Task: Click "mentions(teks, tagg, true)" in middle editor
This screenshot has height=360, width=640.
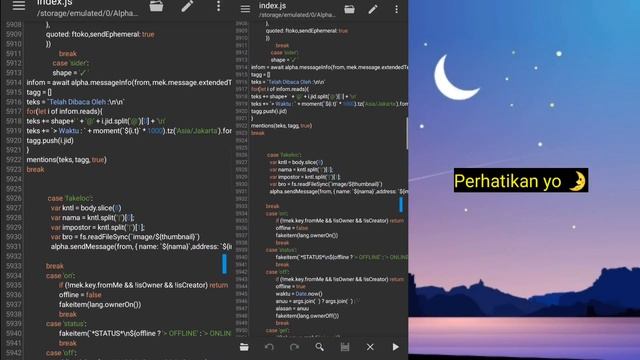Action: coord(282,126)
